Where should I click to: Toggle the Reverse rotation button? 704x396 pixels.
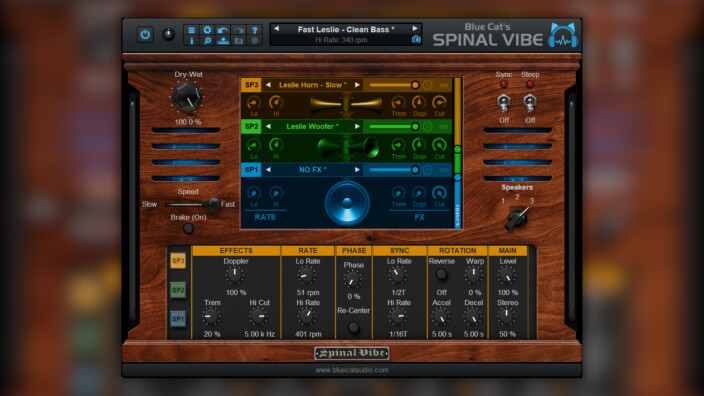pyautogui.click(x=441, y=274)
